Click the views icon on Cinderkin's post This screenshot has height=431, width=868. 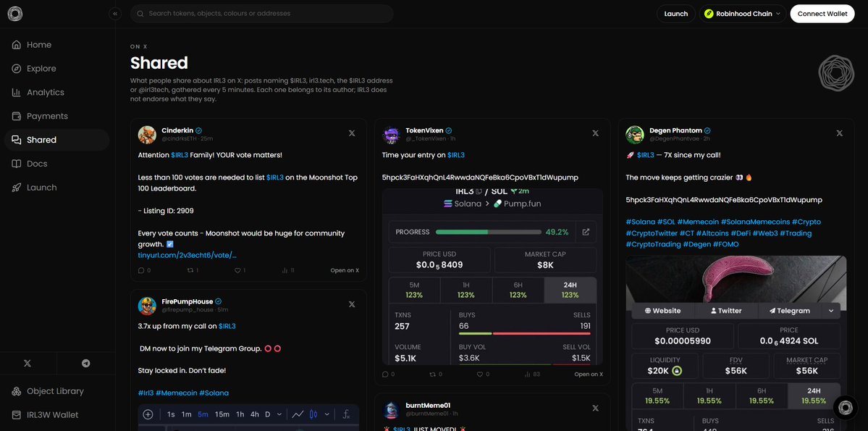pos(285,270)
